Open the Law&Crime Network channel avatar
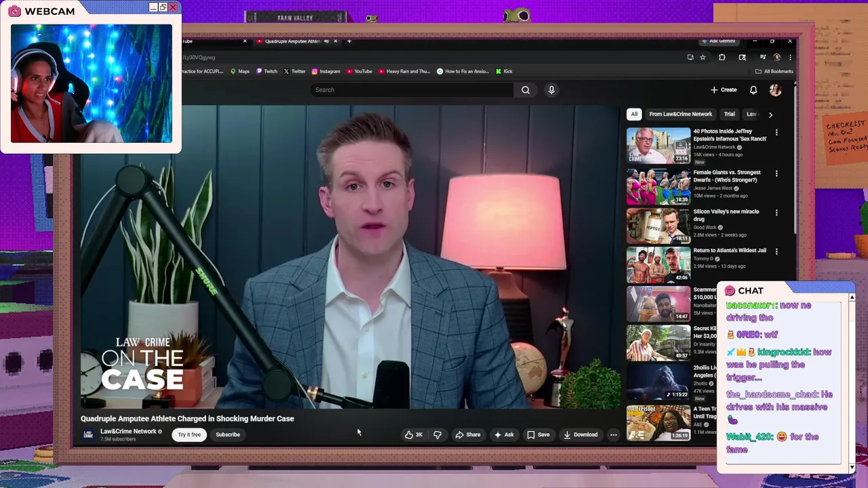This screenshot has width=868, height=488. point(88,434)
